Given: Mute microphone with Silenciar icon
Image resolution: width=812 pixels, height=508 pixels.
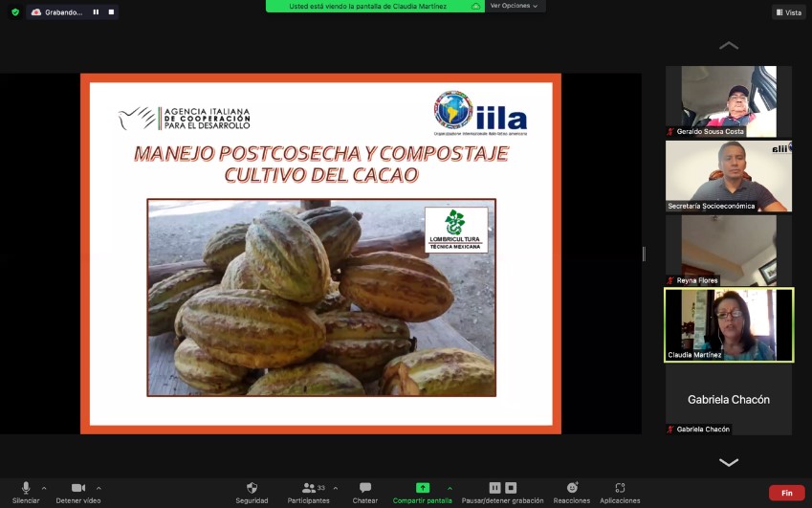Looking at the screenshot, I should coord(26,488).
